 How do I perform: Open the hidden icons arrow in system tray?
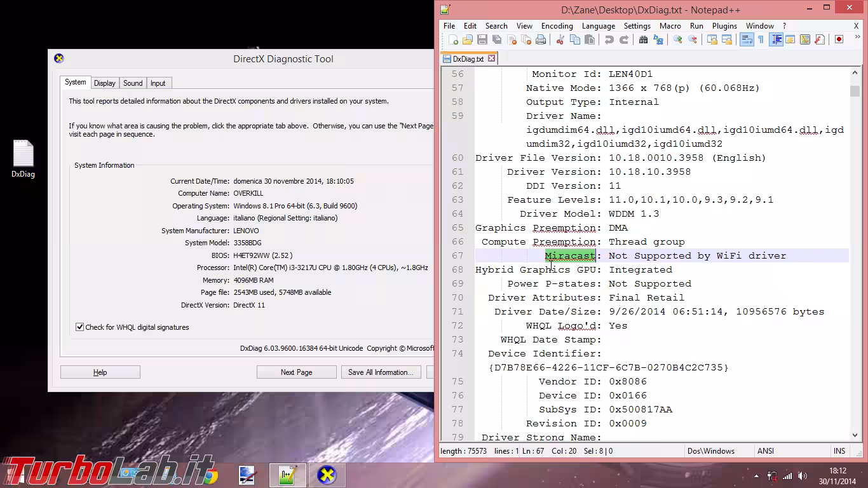coord(757,475)
